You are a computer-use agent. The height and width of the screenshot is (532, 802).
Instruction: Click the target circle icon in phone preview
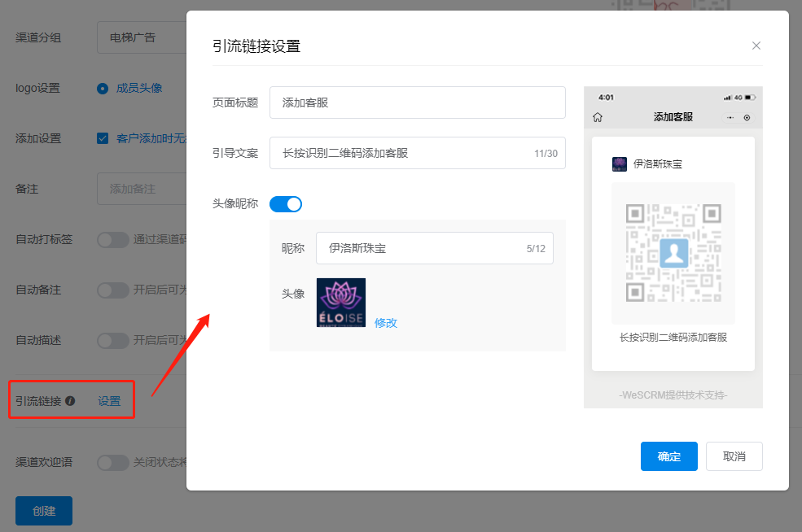pos(747,117)
